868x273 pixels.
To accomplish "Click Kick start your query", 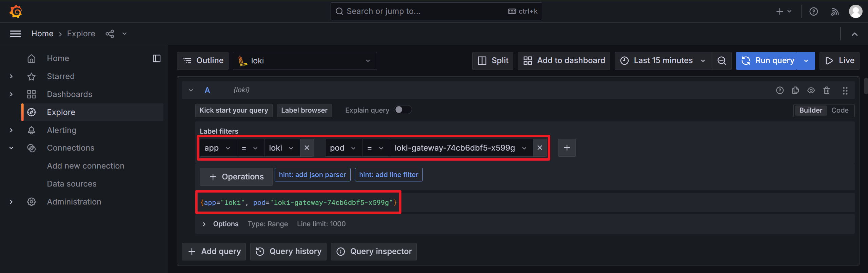I will point(234,110).
